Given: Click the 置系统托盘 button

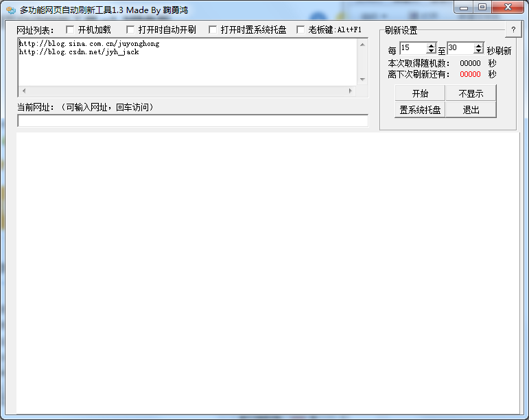Looking at the screenshot, I should pyautogui.click(x=420, y=110).
